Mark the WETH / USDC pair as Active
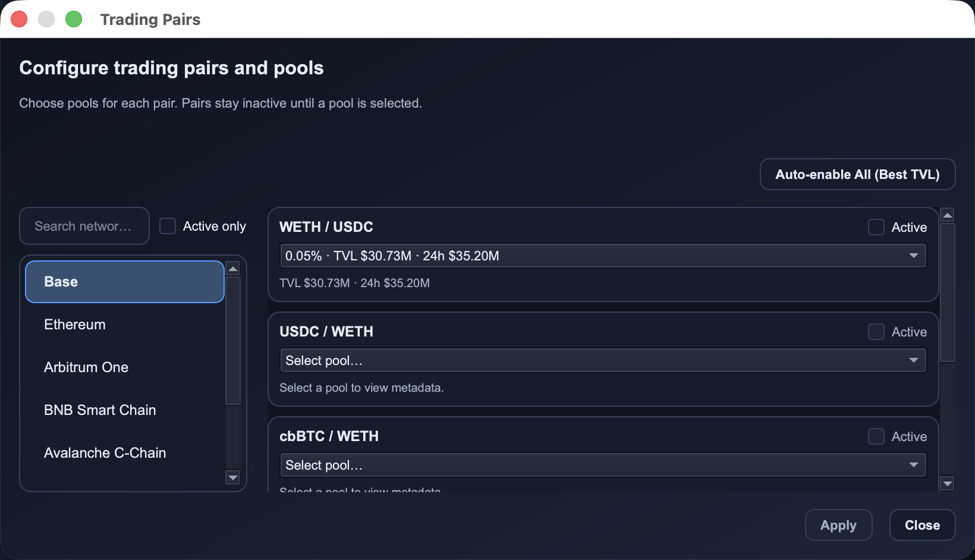 pos(876,227)
